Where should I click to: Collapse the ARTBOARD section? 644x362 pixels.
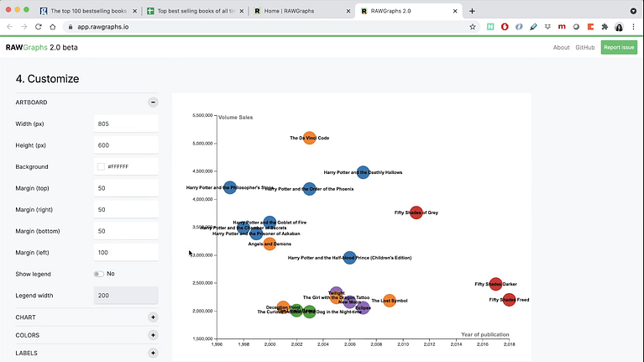pyautogui.click(x=153, y=102)
